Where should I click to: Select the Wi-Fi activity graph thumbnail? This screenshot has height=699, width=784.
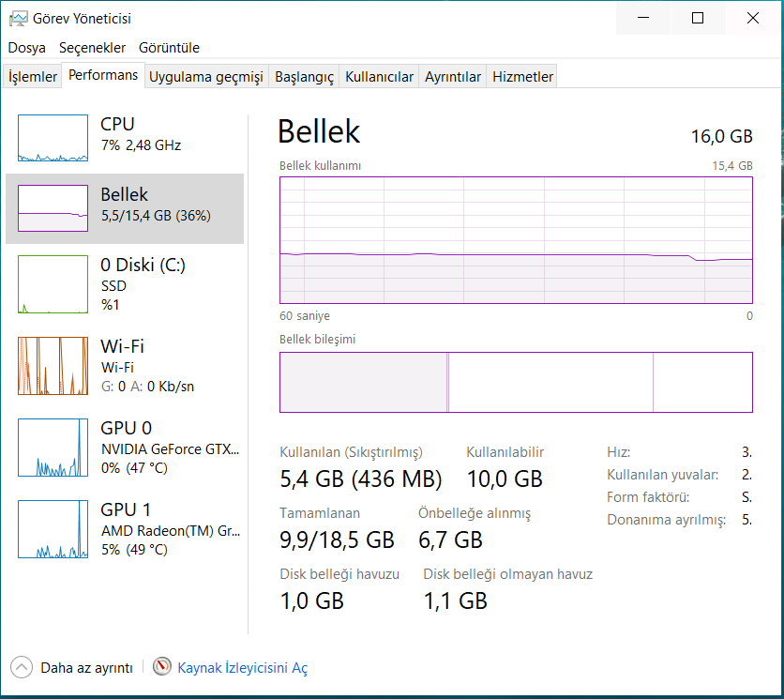[53, 366]
